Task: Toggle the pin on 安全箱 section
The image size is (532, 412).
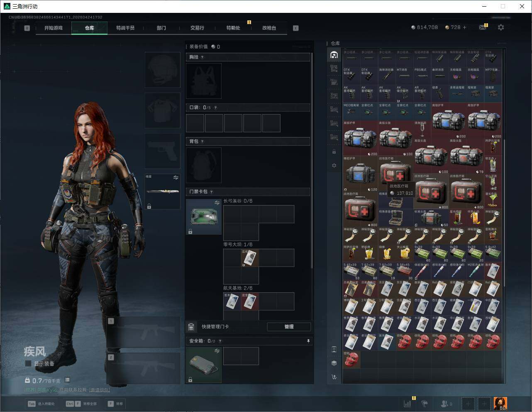Action: (x=308, y=341)
